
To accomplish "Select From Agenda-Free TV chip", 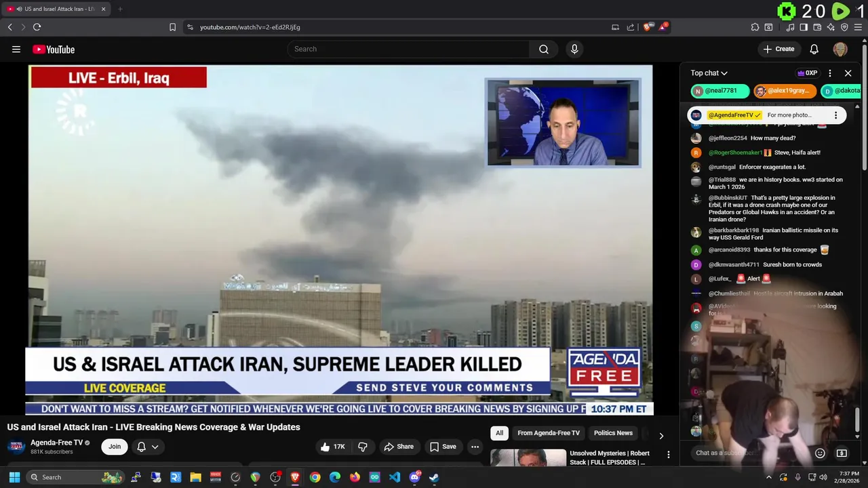I will pos(549,433).
